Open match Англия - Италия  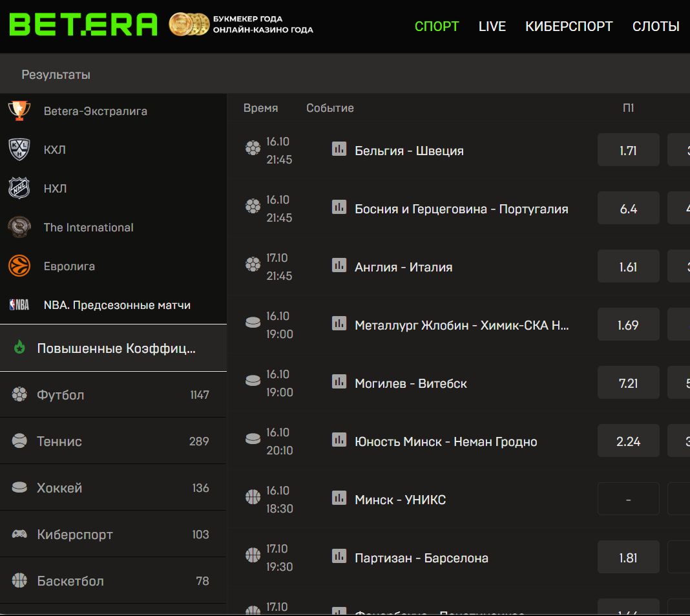[x=404, y=267]
